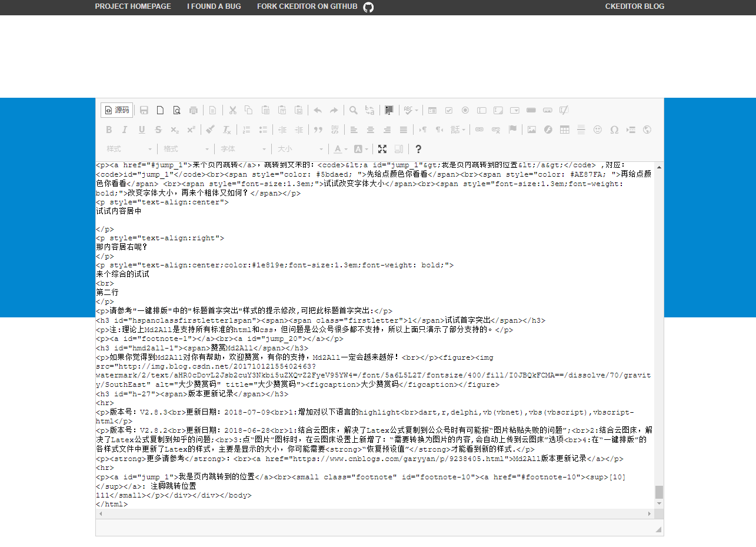Click the New Page icon

160,110
